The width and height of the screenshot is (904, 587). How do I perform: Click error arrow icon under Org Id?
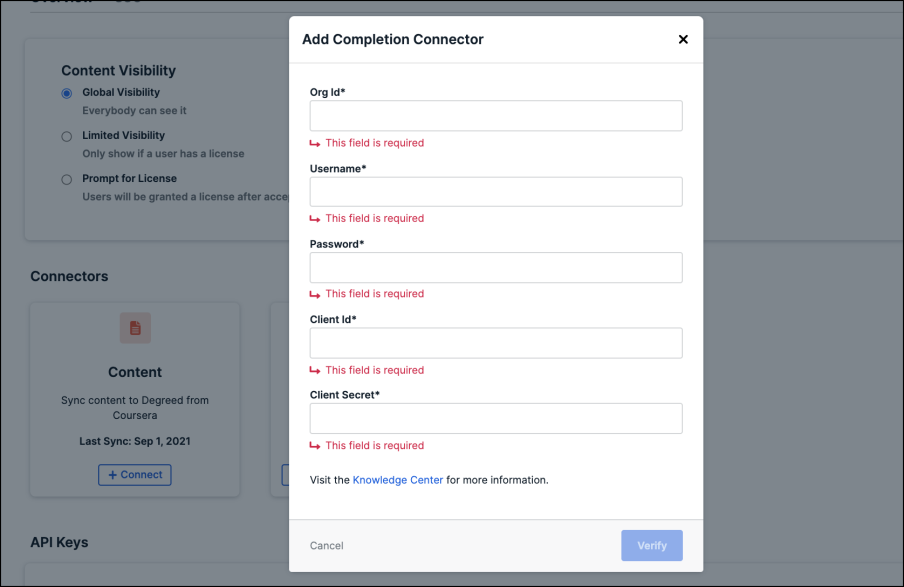pyautogui.click(x=315, y=143)
